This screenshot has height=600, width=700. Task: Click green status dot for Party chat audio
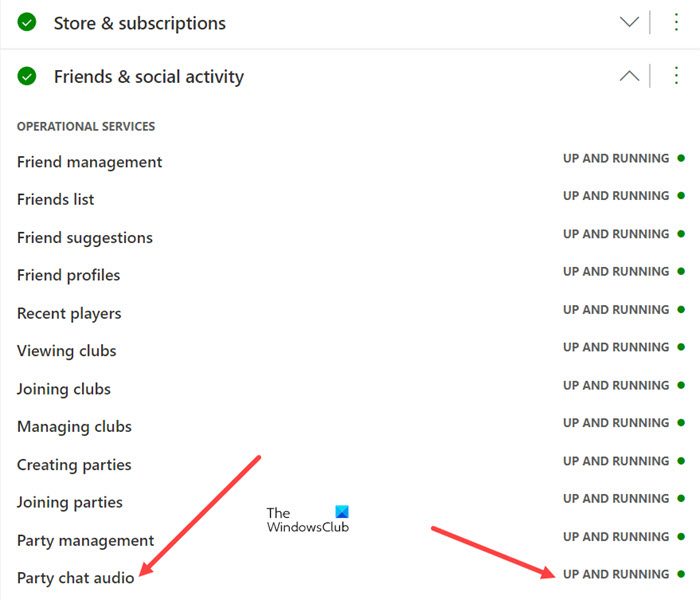(x=681, y=574)
